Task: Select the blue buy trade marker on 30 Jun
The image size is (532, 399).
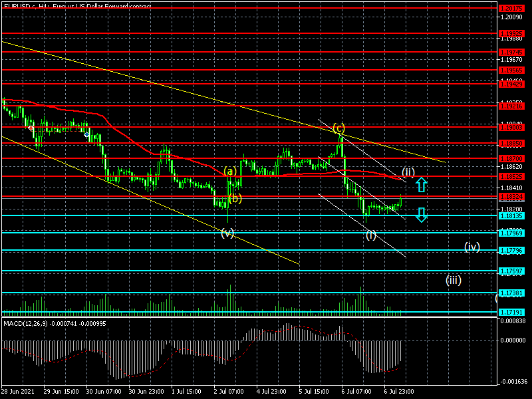Action: point(87,135)
